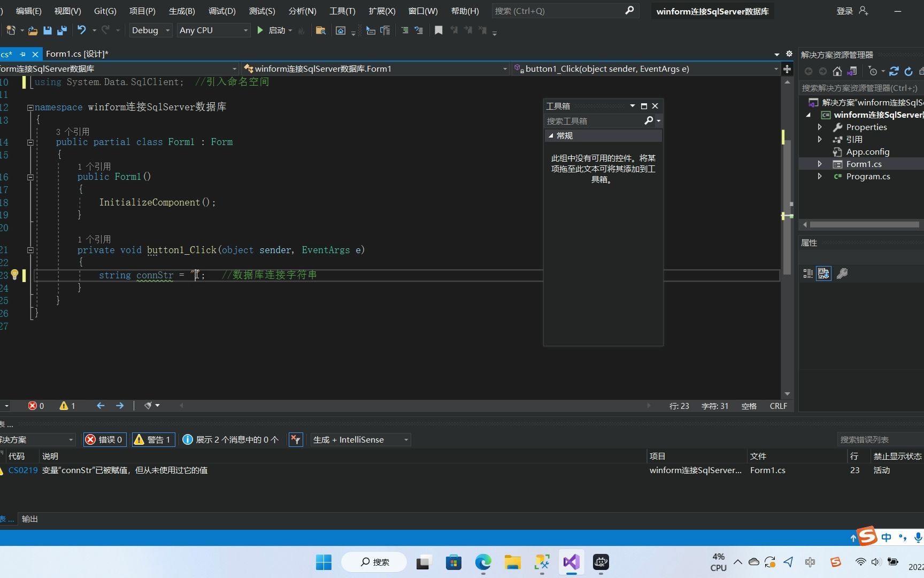Viewport: 924px width, 578px height.
Task: Toggle a bookmark using the toolbar icon
Action: tap(438, 30)
